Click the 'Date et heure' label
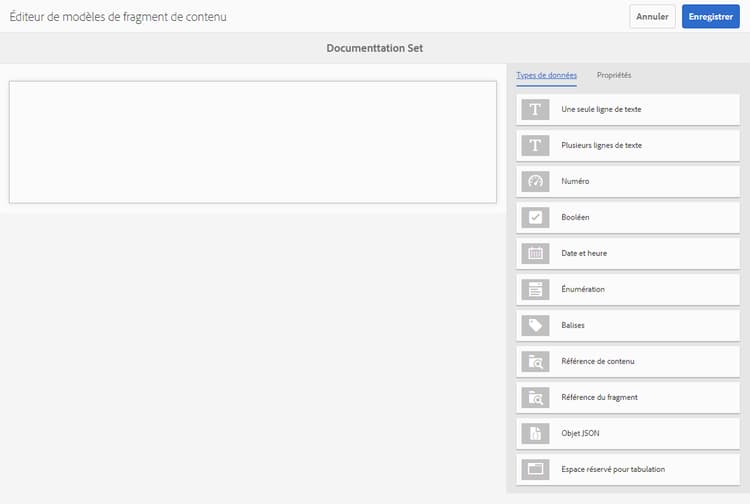Image resolution: width=750 pixels, height=504 pixels. click(x=584, y=253)
